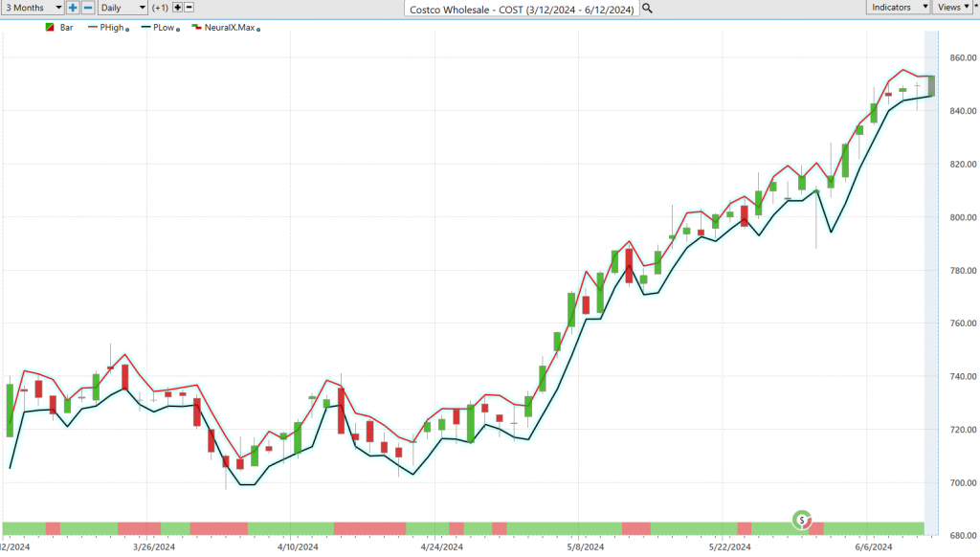Click the black minus forecast decrement button
The image size is (980, 557).
(x=189, y=8)
